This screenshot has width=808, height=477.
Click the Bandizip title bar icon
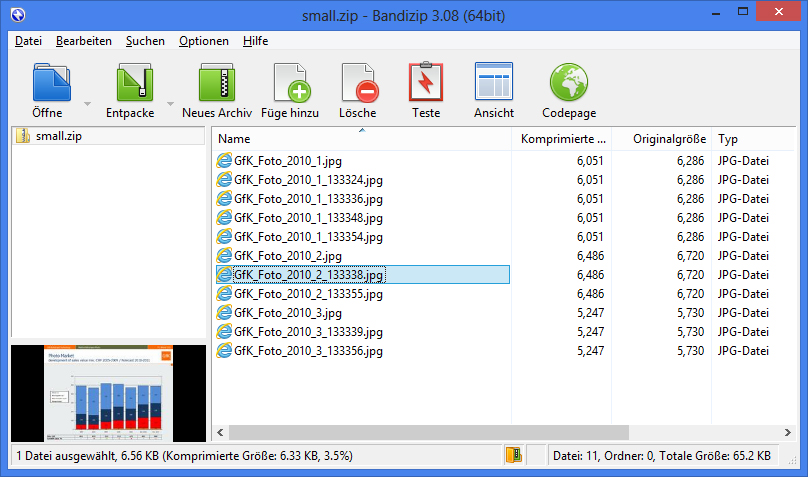(18, 15)
